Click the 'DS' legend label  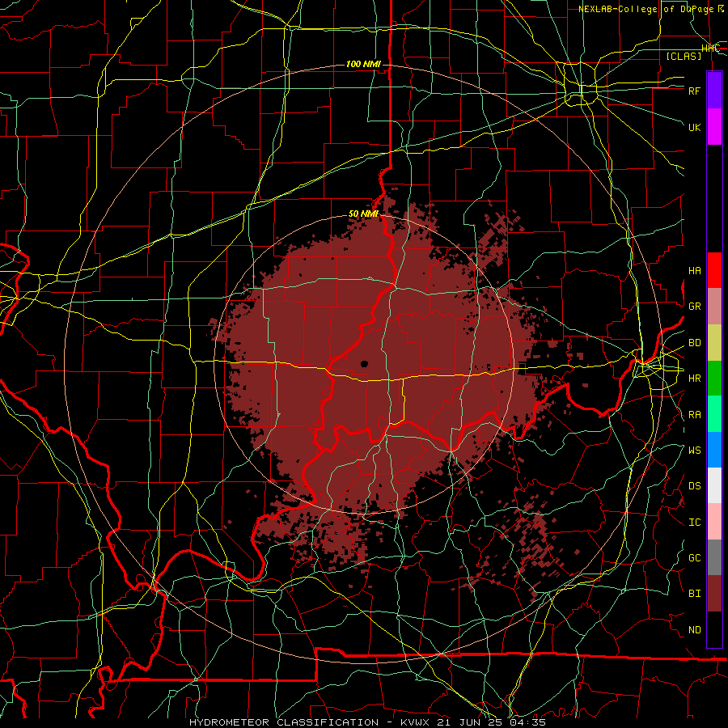[x=694, y=486]
